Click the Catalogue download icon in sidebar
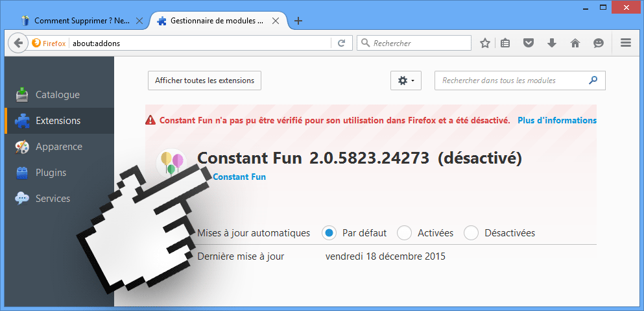 22,95
